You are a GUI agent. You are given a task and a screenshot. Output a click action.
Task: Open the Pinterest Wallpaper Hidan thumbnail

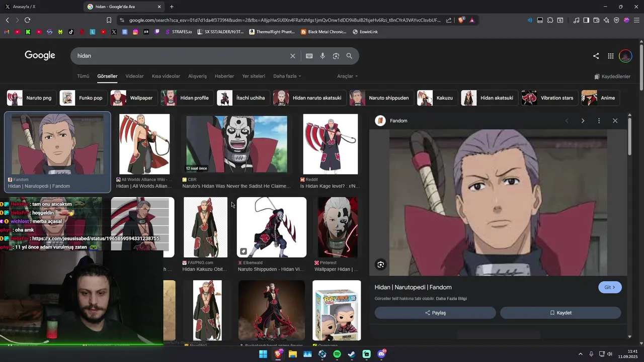(338, 227)
